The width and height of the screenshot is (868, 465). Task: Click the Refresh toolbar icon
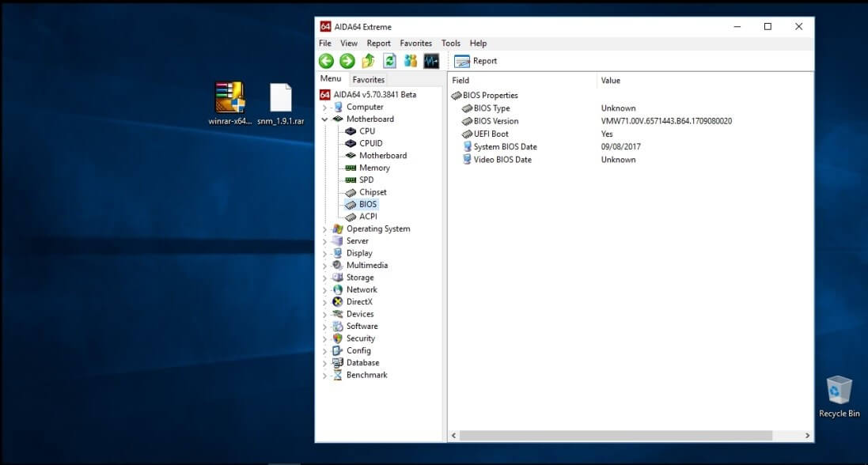click(388, 60)
